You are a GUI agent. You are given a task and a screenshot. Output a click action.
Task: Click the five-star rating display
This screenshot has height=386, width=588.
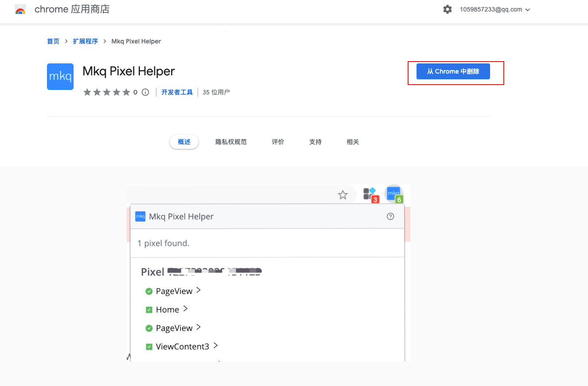coord(107,92)
